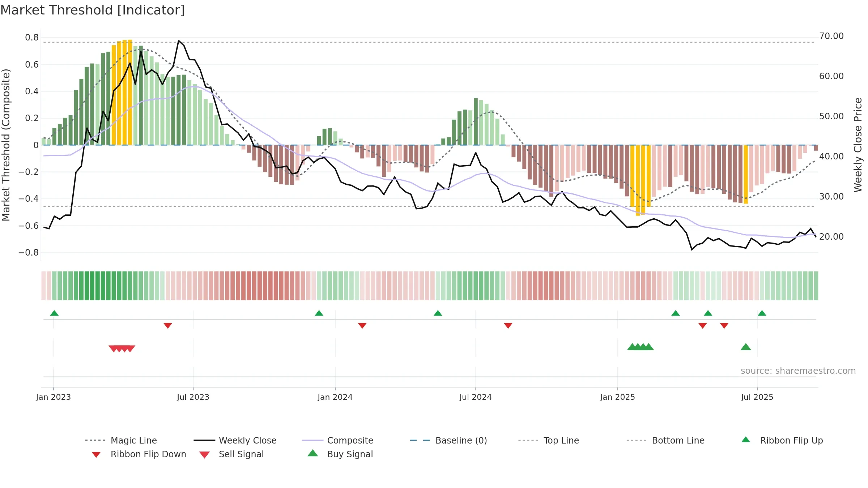Click the 0.6 tick on the left axis
This screenshot has width=868, height=488.
(x=32, y=64)
